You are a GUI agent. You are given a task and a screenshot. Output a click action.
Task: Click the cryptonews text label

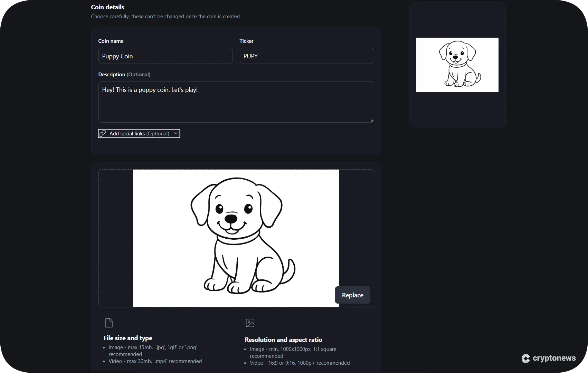pos(554,358)
